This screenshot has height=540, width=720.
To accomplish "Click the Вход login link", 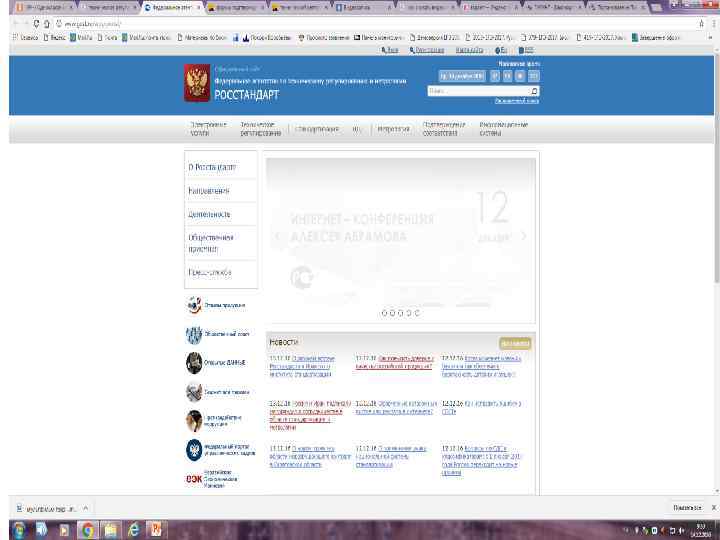I will (390, 50).
